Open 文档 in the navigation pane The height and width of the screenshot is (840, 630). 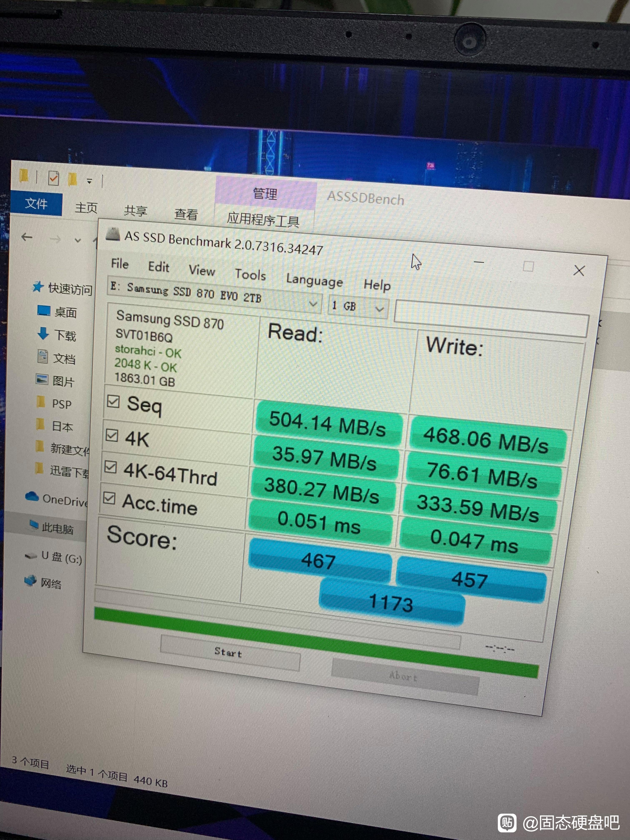(x=57, y=358)
